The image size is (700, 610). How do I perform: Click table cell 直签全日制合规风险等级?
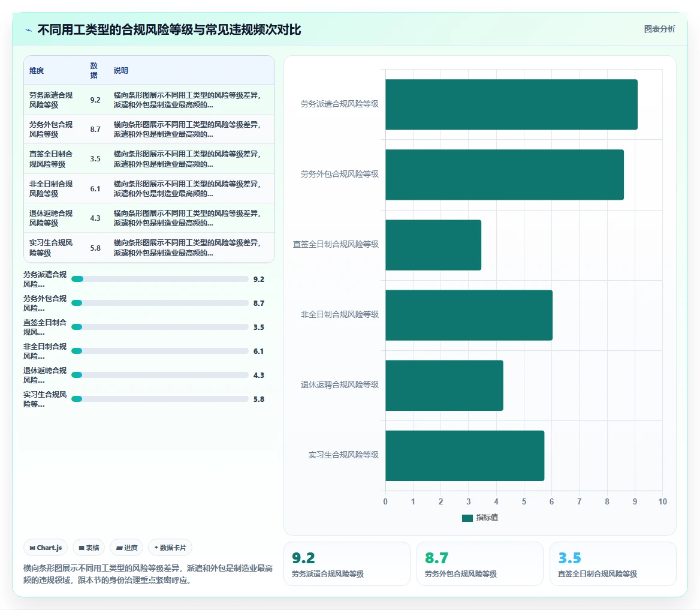[x=51, y=158]
